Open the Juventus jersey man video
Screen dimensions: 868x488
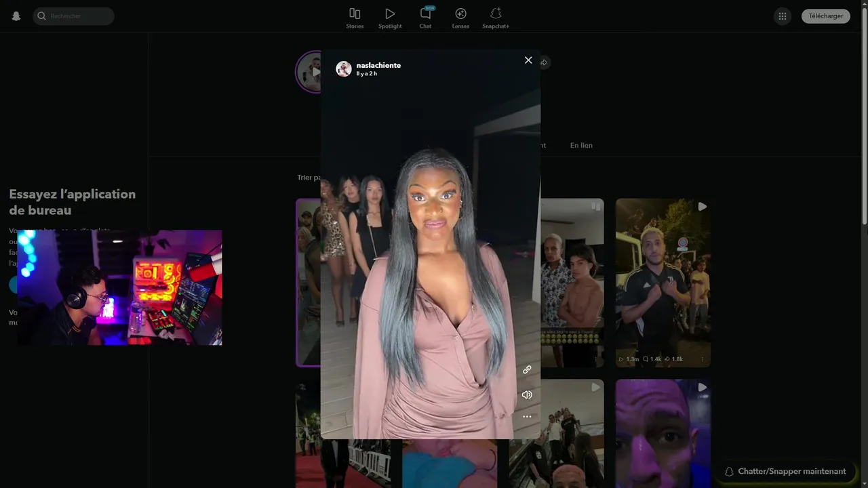663,283
